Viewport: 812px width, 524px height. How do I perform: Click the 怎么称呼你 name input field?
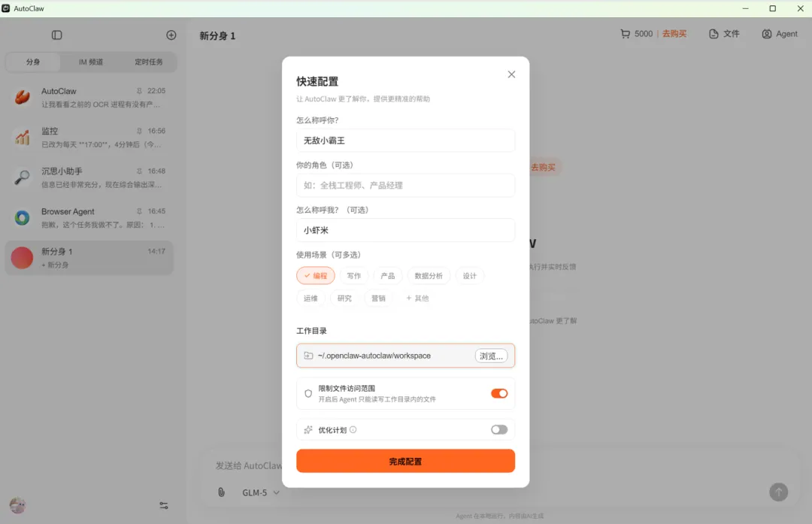[x=405, y=141]
